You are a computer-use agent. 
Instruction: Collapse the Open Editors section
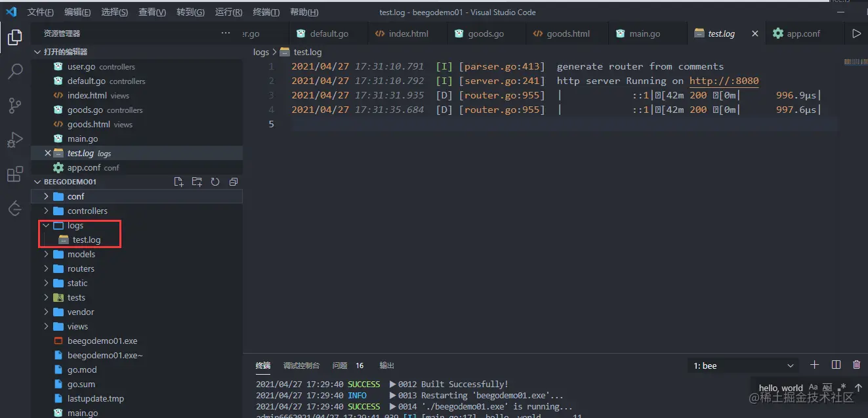pos(37,52)
